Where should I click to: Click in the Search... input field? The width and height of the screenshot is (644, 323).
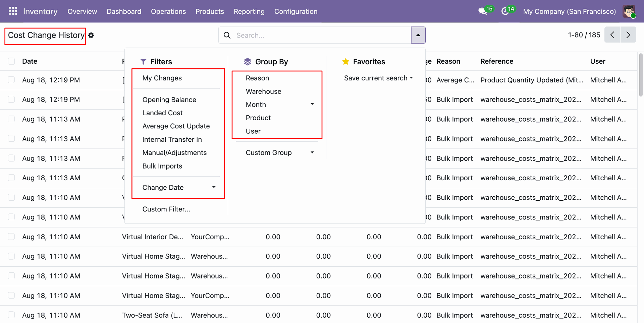[322, 35]
